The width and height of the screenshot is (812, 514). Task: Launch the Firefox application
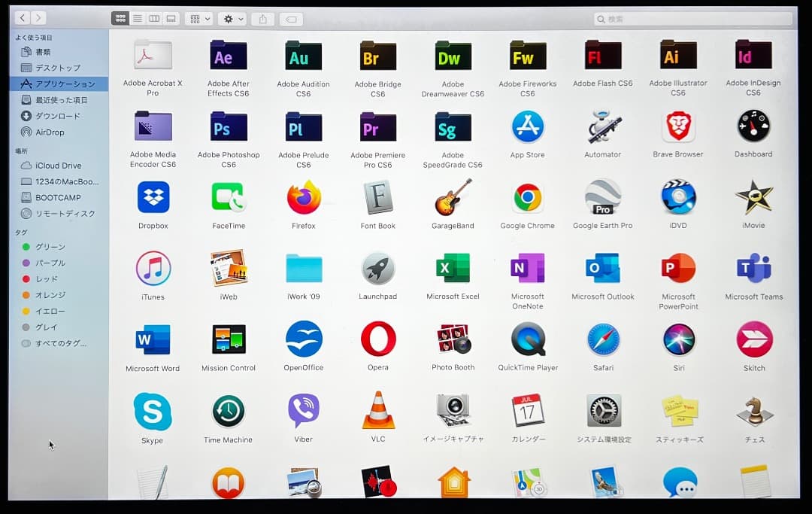[x=304, y=198]
